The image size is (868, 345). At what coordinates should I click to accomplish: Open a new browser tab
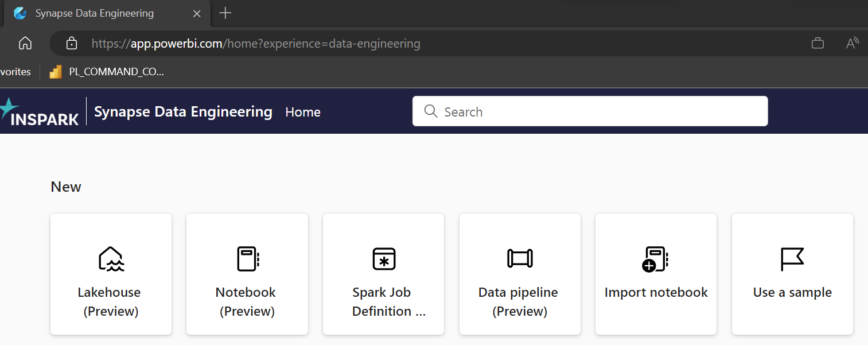coord(225,13)
